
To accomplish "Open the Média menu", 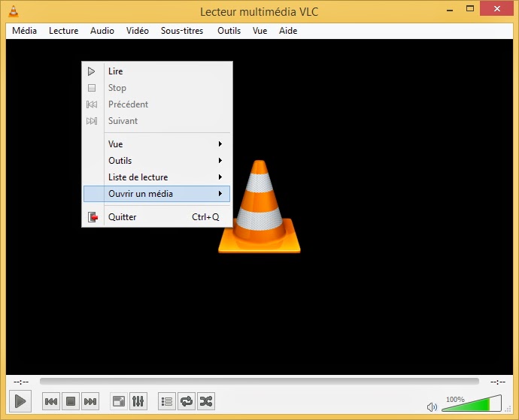I will coord(24,31).
